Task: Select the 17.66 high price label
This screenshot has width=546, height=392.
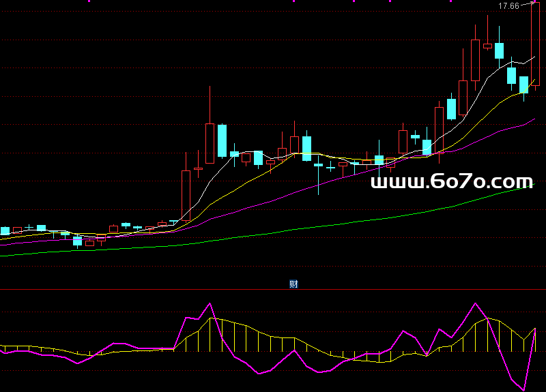Action: [x=508, y=6]
